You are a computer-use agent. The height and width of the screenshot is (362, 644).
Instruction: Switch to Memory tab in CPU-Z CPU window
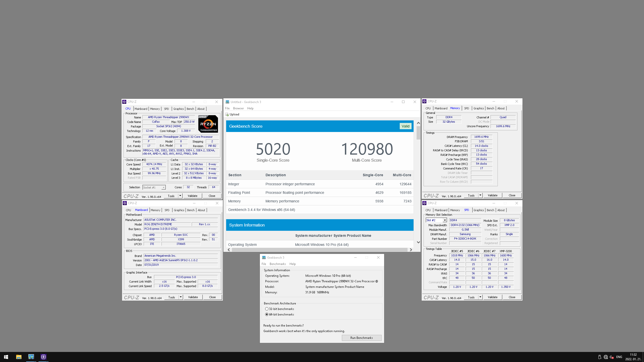[x=155, y=109]
